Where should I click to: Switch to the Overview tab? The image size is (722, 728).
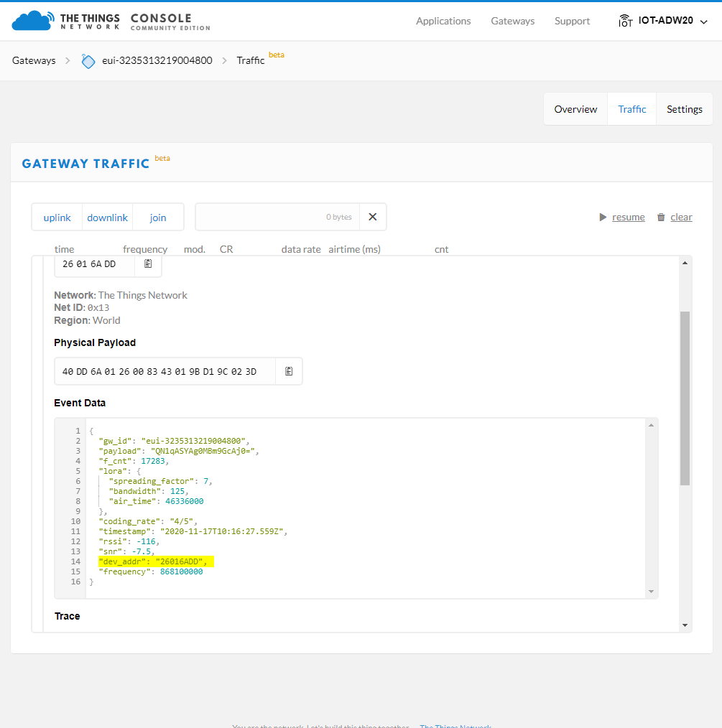coord(575,109)
